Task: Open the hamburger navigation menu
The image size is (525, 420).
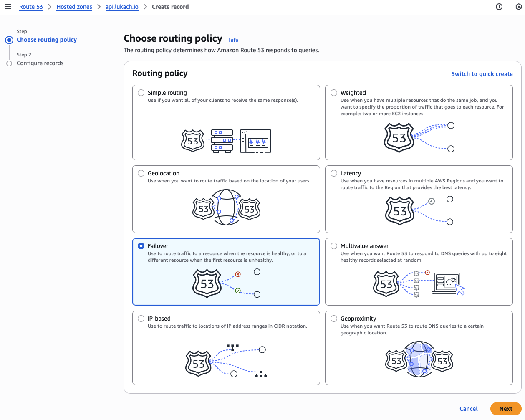Action: (x=8, y=7)
